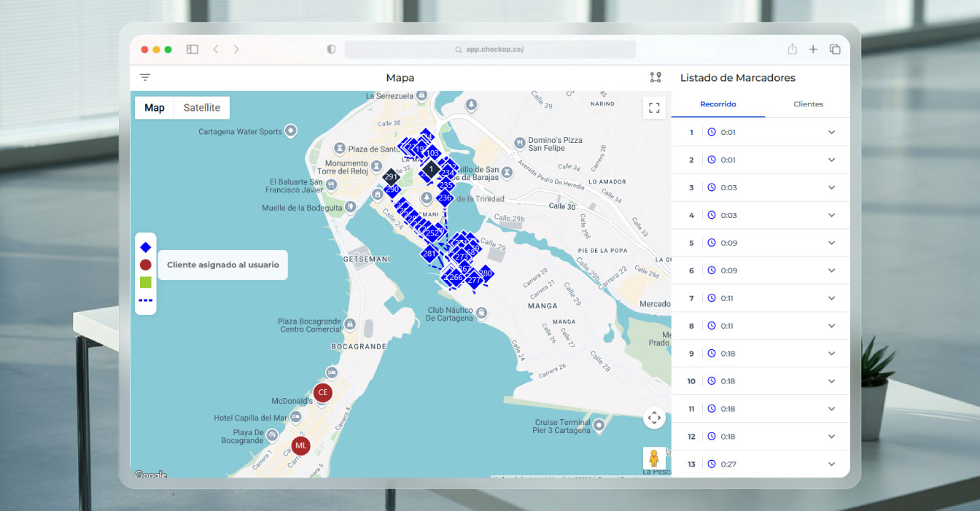Screen dimensions: 980x511
Task: Click the blue diamond legend item
Action: click(x=146, y=247)
